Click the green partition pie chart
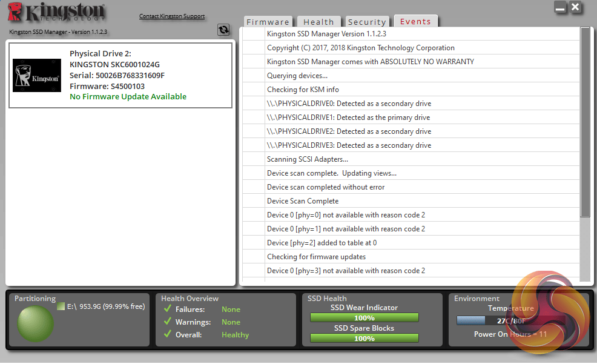Image resolution: width=597 pixels, height=364 pixels. coord(35,323)
